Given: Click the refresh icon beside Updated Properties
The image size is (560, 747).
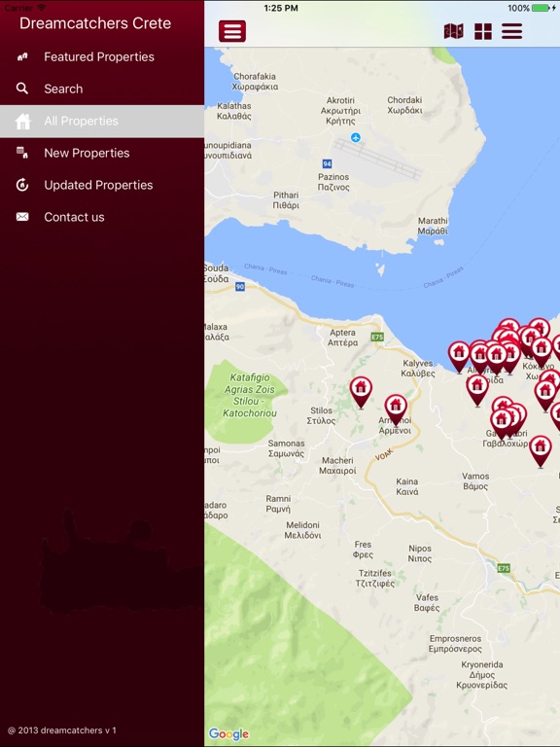Looking at the screenshot, I should 22,185.
